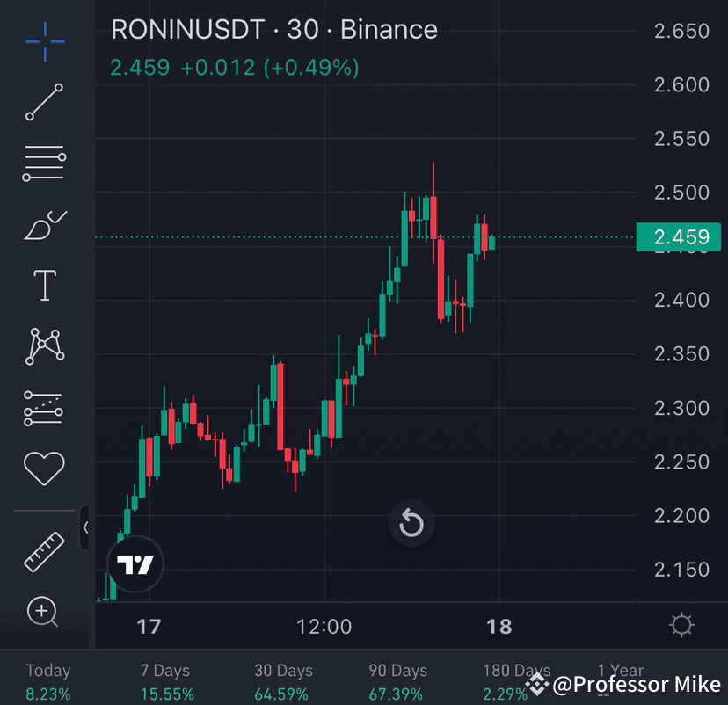The height and width of the screenshot is (705, 728).
Task: Open the heart emoji sticker tool
Action: (x=44, y=467)
